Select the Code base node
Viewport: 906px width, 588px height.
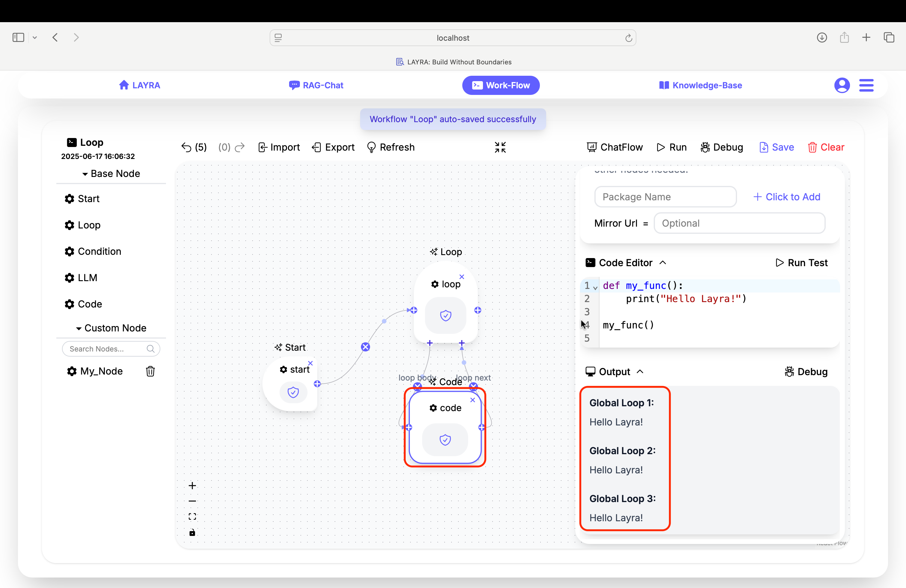83,304
